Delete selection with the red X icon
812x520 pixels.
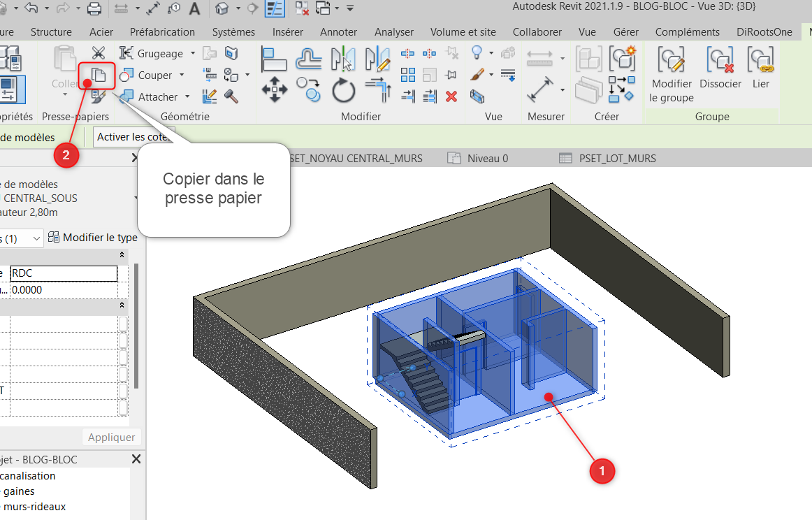point(451,97)
